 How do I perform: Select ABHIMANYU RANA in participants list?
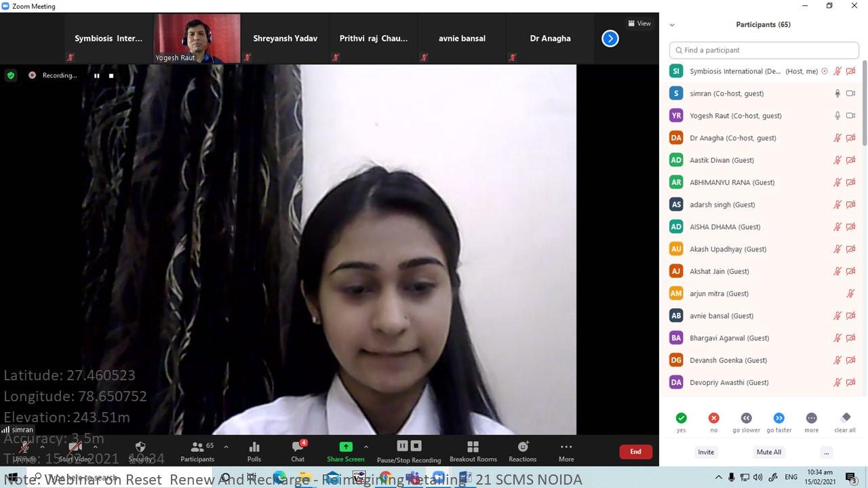click(763, 182)
